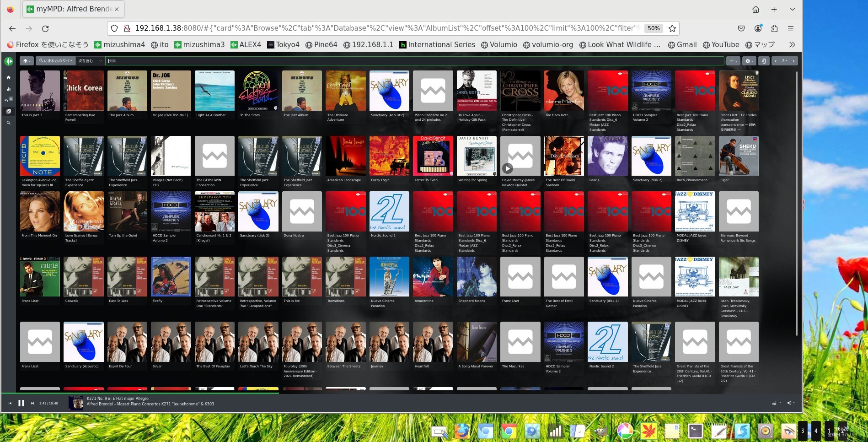Go to the previous track

click(10, 403)
